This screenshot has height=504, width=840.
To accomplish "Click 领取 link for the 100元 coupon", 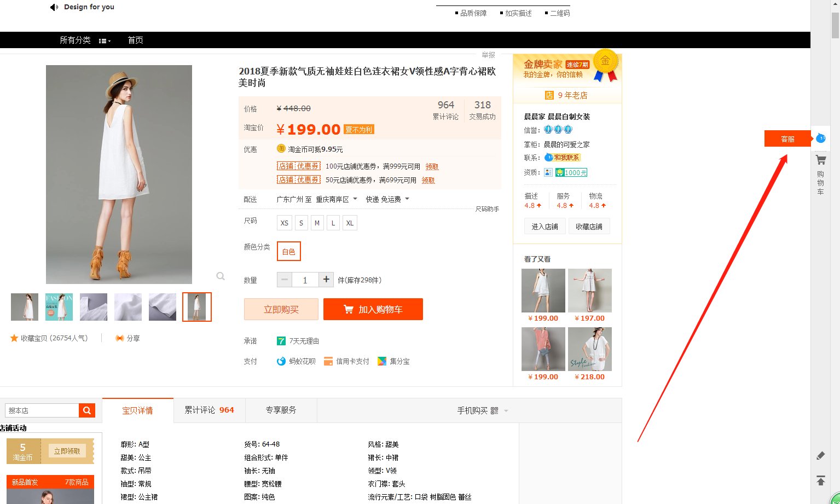I will (432, 166).
